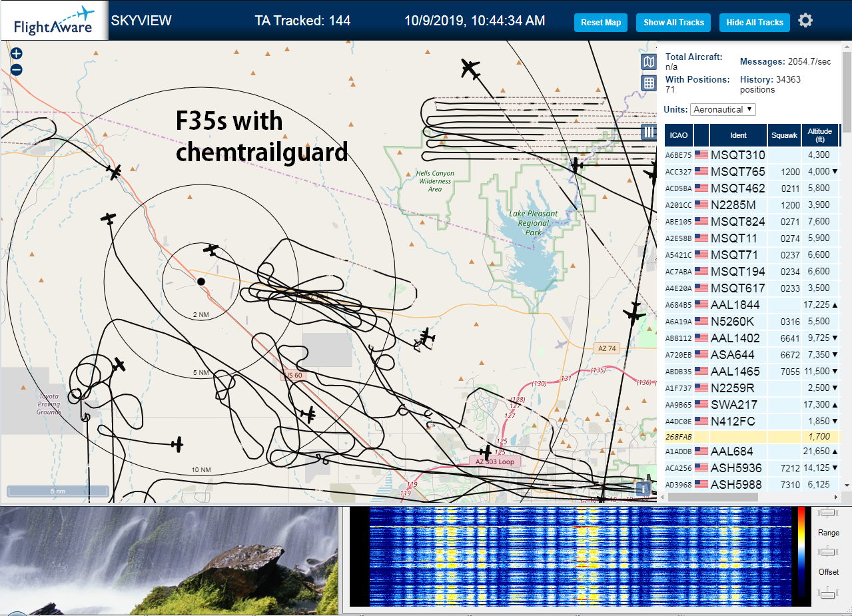Sort table by ICAO column header
Viewport: 852px width, 616px height.
click(679, 135)
